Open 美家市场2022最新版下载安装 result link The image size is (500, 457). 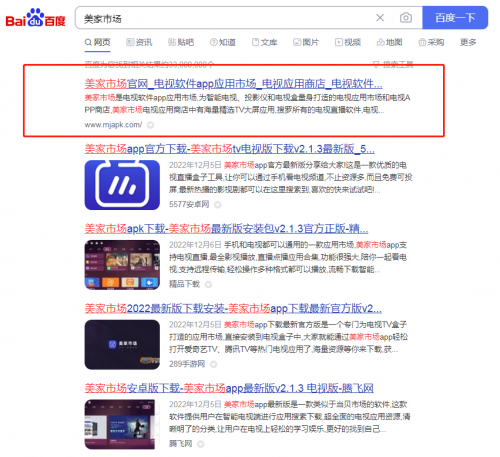(233, 308)
